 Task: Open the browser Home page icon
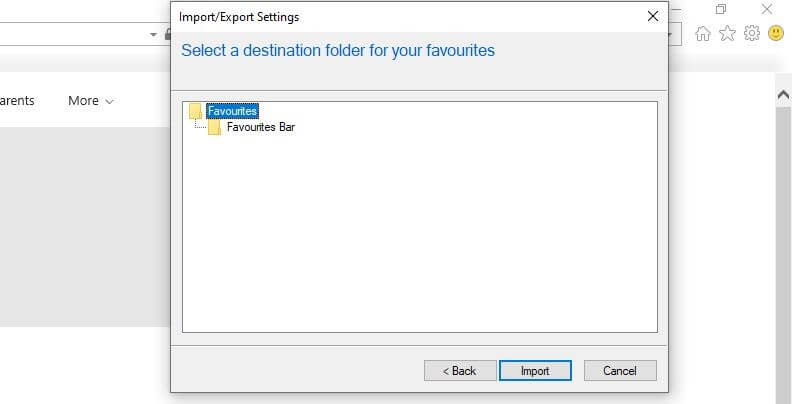click(702, 34)
